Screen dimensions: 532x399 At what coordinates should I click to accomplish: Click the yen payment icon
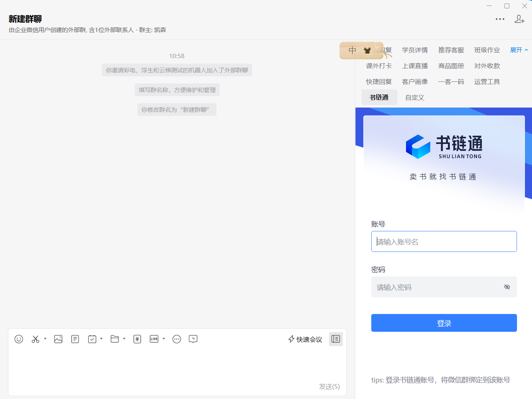pyautogui.click(x=137, y=339)
